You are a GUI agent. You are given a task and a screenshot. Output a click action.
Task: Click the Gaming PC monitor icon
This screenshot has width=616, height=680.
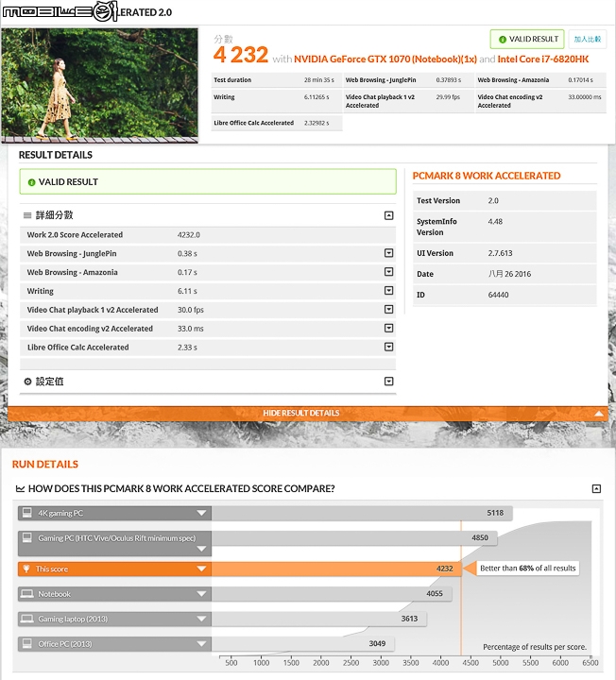coord(26,537)
